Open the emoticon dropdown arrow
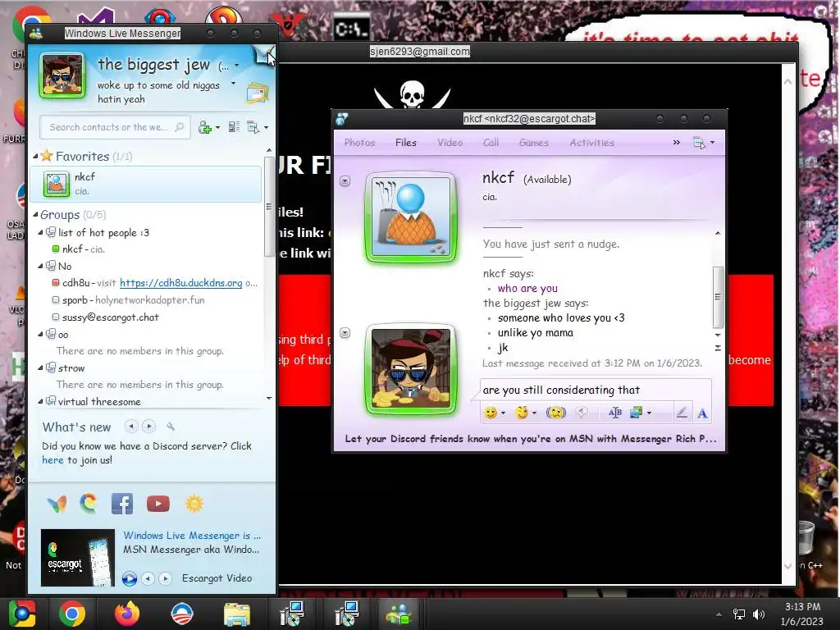Image resolution: width=840 pixels, height=630 pixels. (503, 413)
